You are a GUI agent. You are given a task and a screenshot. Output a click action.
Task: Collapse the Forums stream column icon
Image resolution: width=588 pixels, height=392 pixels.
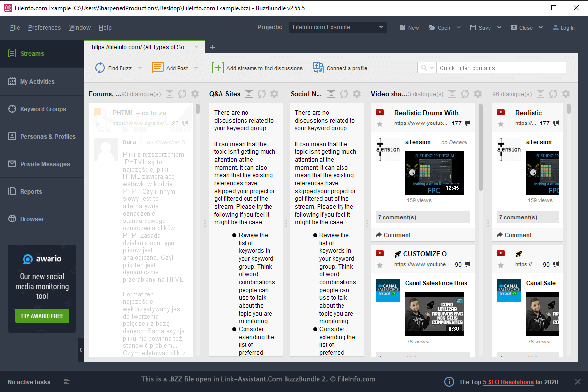coord(170,94)
